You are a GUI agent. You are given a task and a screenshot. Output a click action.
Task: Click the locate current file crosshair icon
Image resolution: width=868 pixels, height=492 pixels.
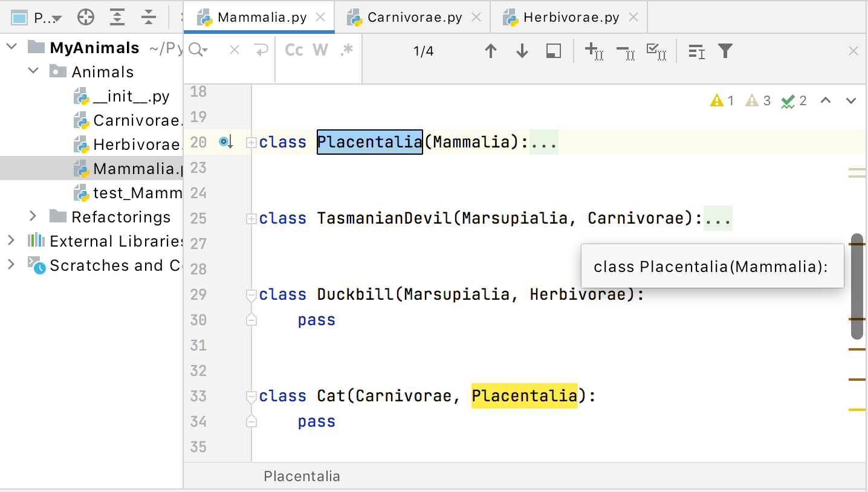point(86,18)
